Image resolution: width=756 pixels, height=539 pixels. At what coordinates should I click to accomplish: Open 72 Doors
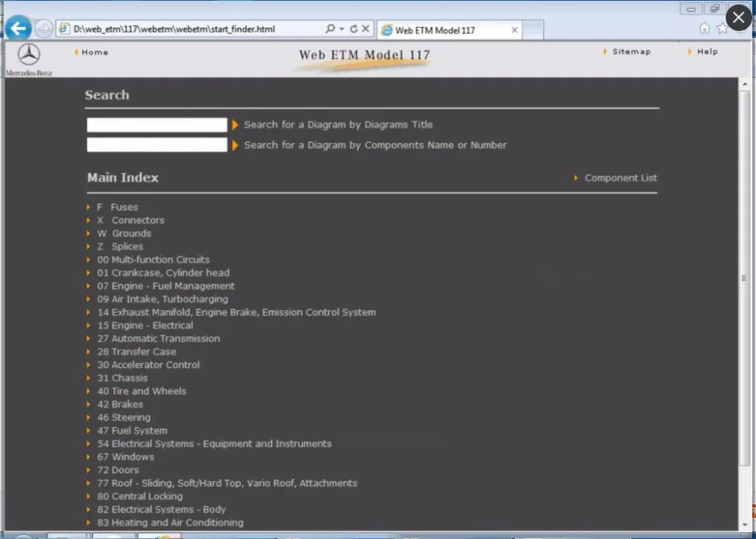(118, 470)
